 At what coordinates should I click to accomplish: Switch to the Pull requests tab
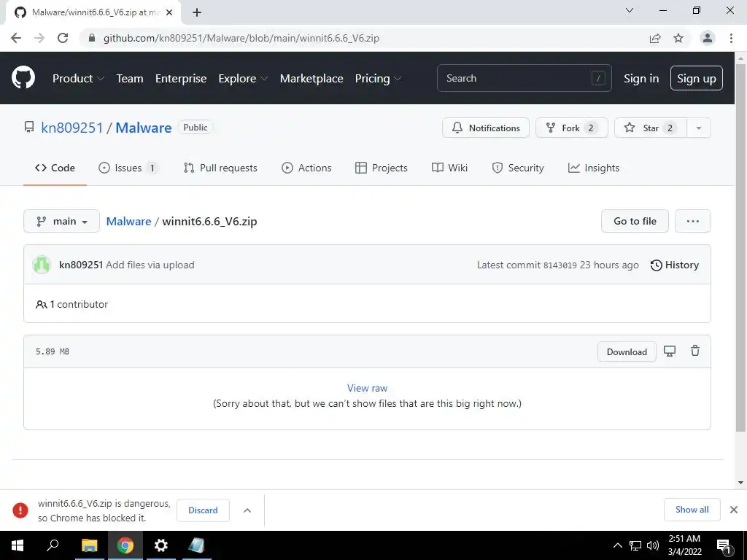click(220, 168)
